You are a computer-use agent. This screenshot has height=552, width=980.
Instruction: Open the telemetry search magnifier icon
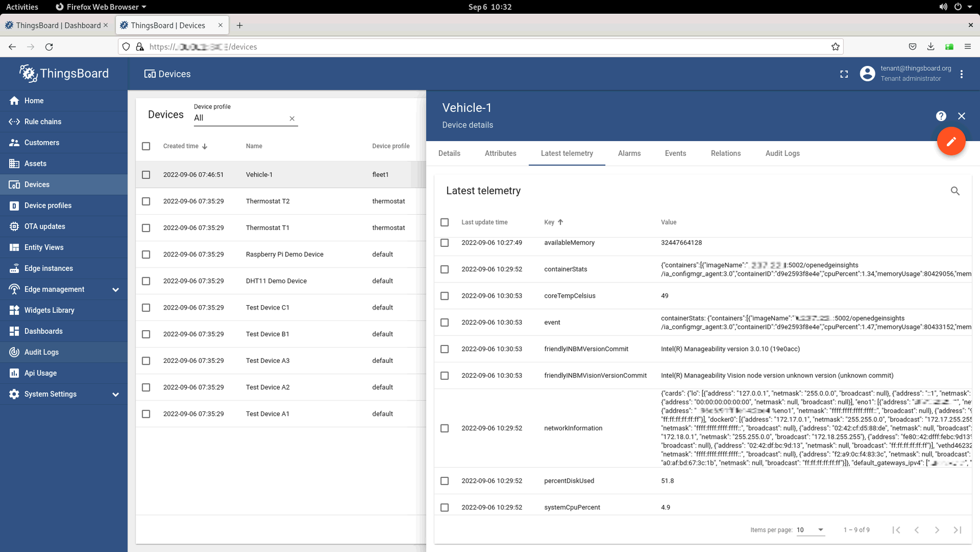pos(955,191)
